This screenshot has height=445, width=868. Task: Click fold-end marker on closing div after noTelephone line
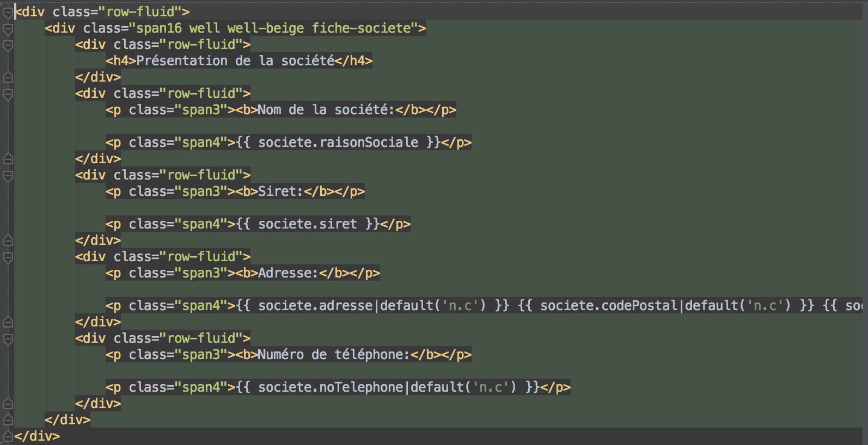[8, 403]
